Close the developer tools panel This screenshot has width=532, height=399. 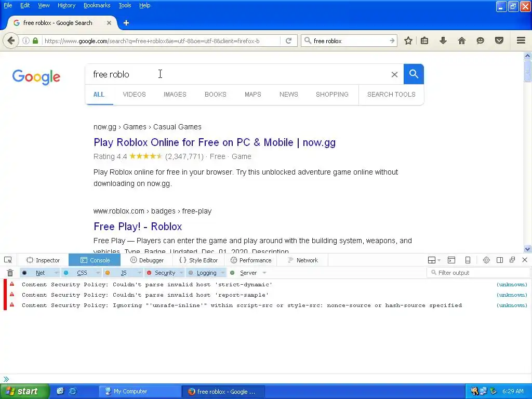[x=525, y=260]
